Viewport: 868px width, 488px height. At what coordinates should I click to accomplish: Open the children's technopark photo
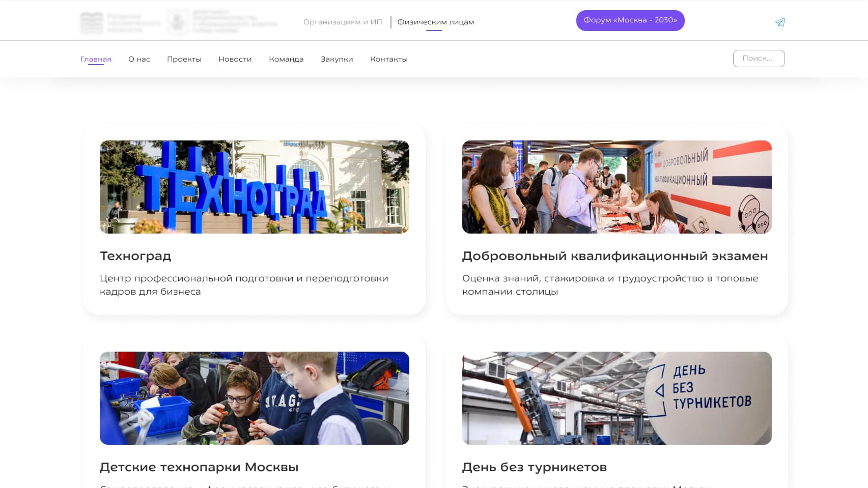click(255, 398)
